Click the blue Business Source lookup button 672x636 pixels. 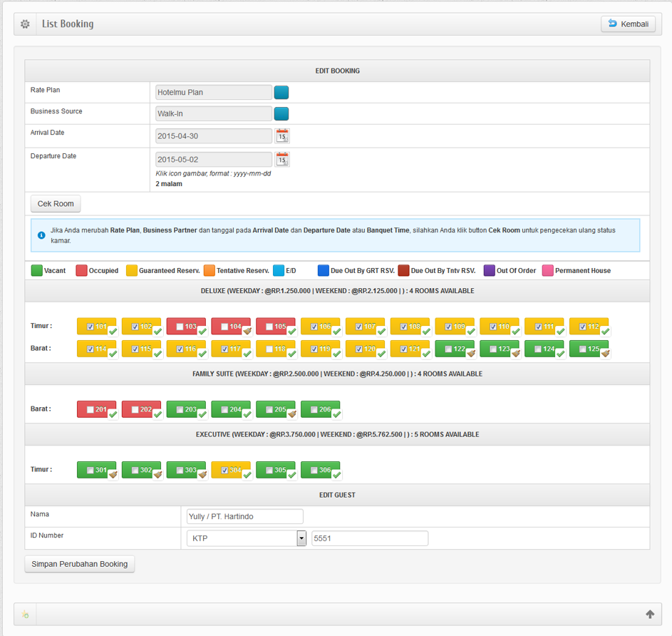pyautogui.click(x=281, y=114)
